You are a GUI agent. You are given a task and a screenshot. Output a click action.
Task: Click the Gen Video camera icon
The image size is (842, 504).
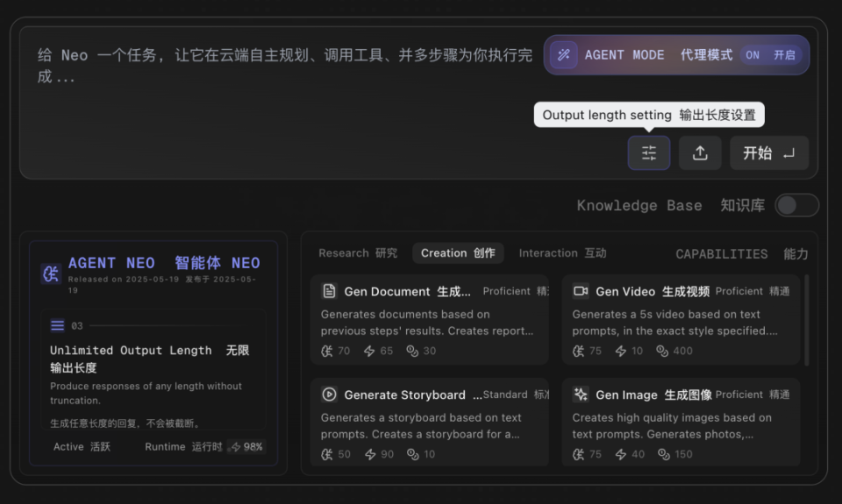tap(581, 291)
